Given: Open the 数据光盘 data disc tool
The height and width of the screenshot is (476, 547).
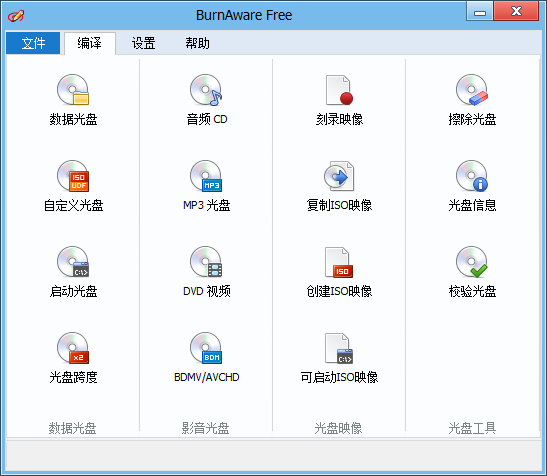Looking at the screenshot, I should [73, 101].
